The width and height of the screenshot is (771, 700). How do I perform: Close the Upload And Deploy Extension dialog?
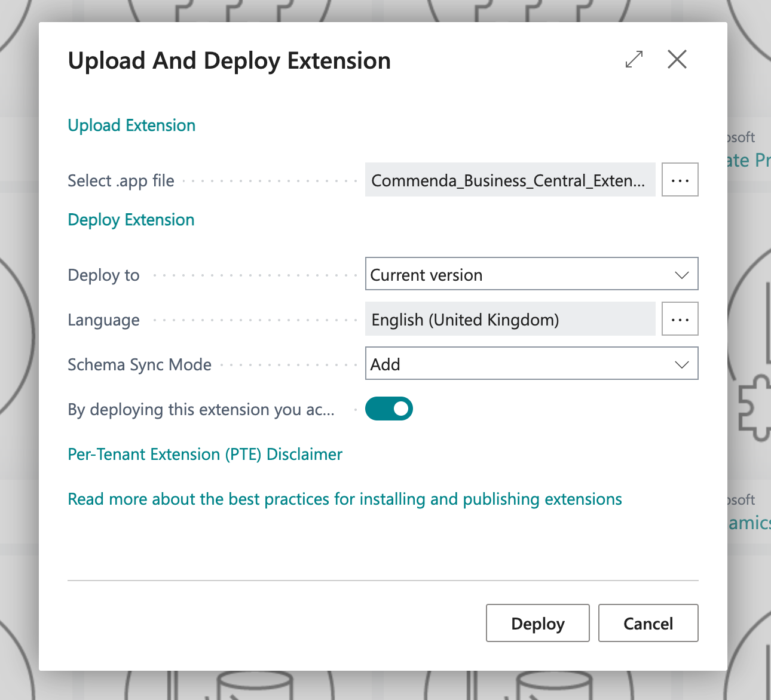[x=677, y=59]
